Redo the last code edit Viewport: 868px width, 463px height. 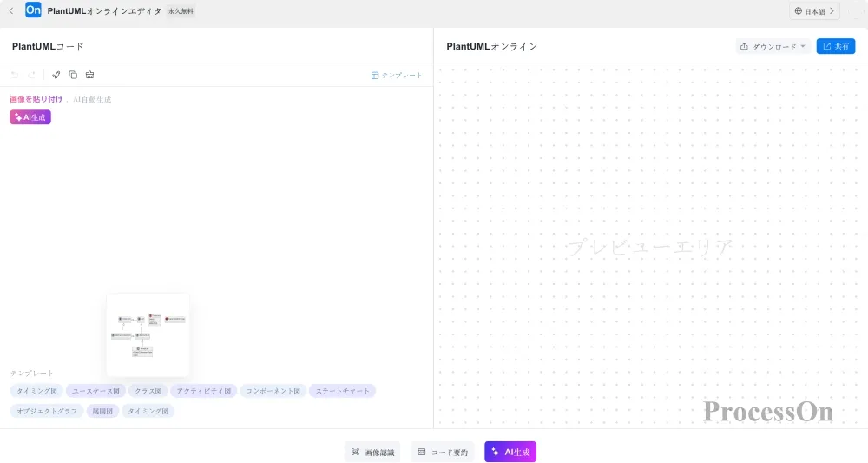31,75
